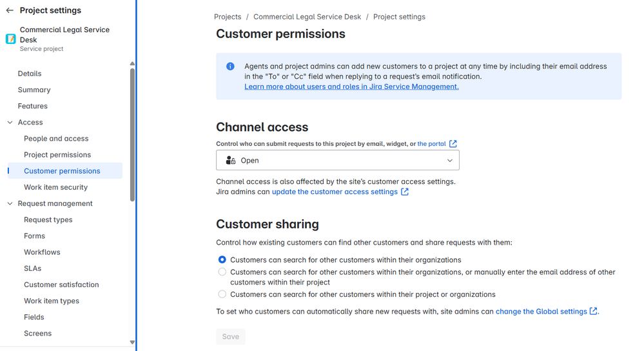This screenshot has height=351, width=644.
Task: Open Learn more about users and roles link
Action: 351,86
